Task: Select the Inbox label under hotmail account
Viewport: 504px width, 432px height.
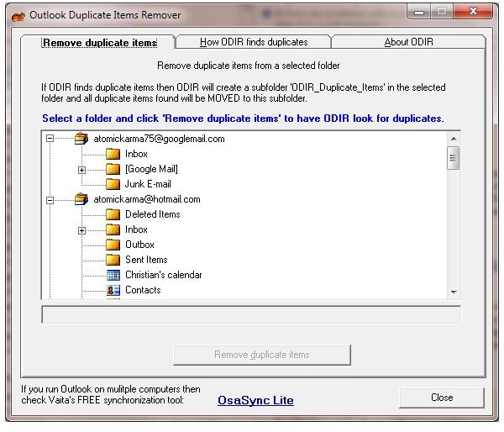Action: [x=136, y=229]
